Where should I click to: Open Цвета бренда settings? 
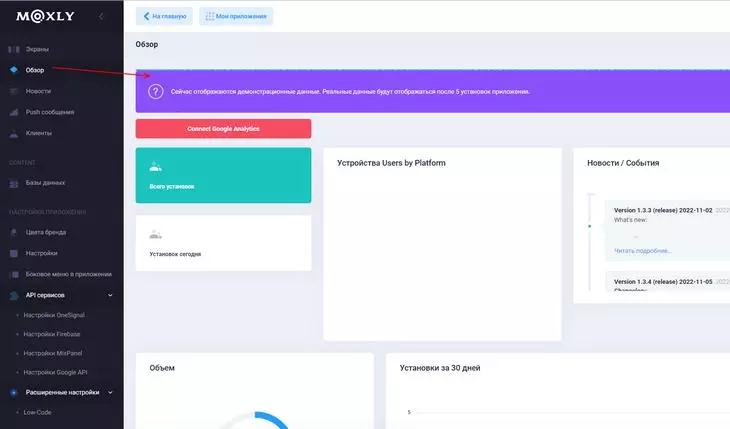[46, 232]
